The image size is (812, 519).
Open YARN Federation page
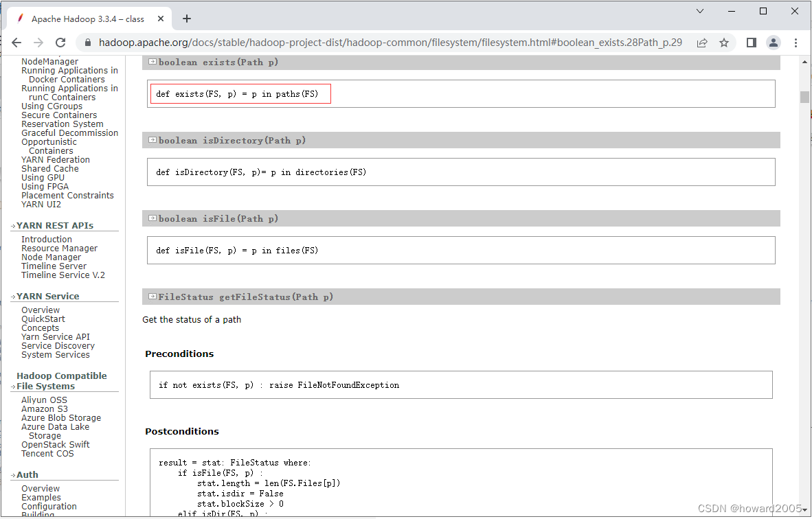click(56, 160)
